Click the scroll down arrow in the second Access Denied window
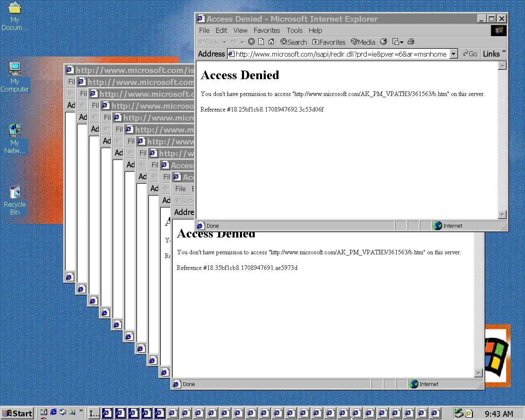 point(478,373)
